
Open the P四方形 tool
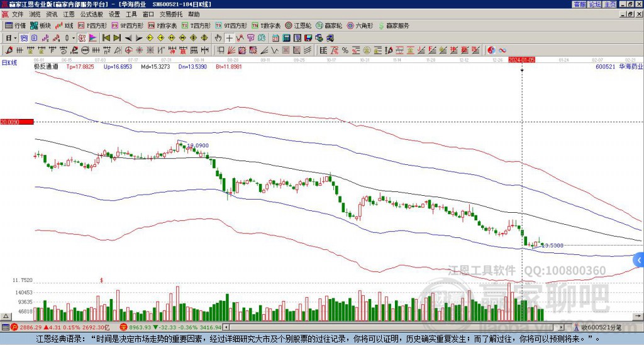point(93,25)
